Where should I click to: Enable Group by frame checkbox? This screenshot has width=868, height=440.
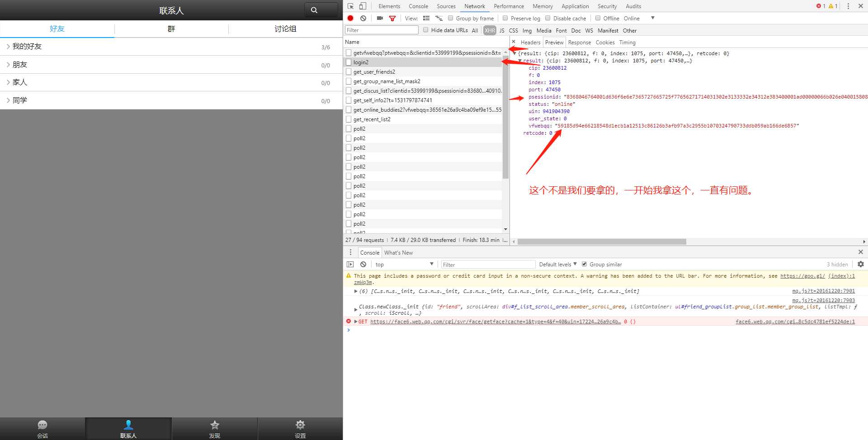pyautogui.click(x=450, y=18)
